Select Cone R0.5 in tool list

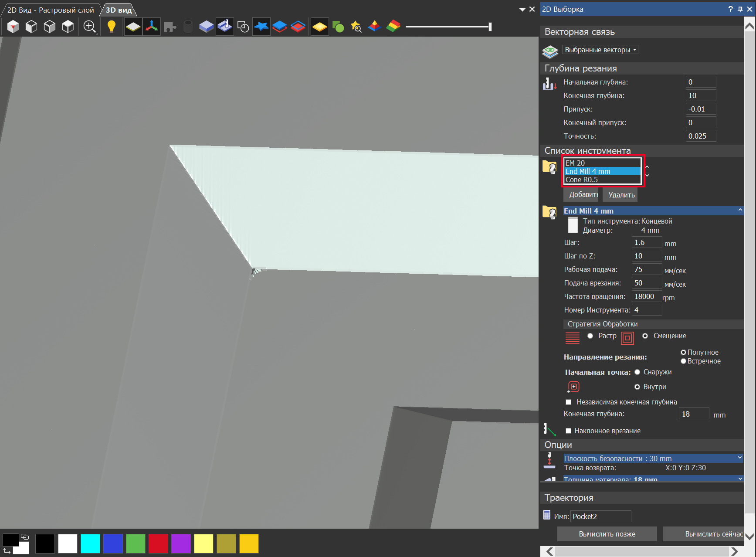tap(582, 180)
